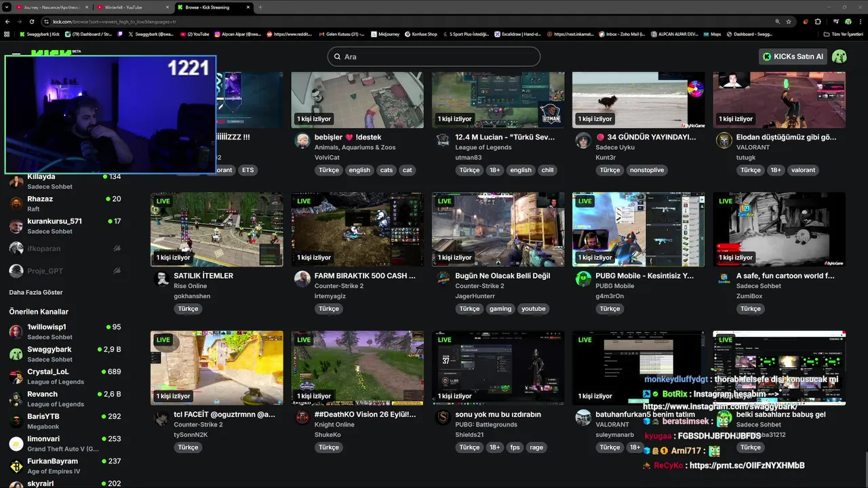The height and width of the screenshot is (488, 868).
Task: Open Animals, Aquariums & Zoos category link
Action: (355, 147)
